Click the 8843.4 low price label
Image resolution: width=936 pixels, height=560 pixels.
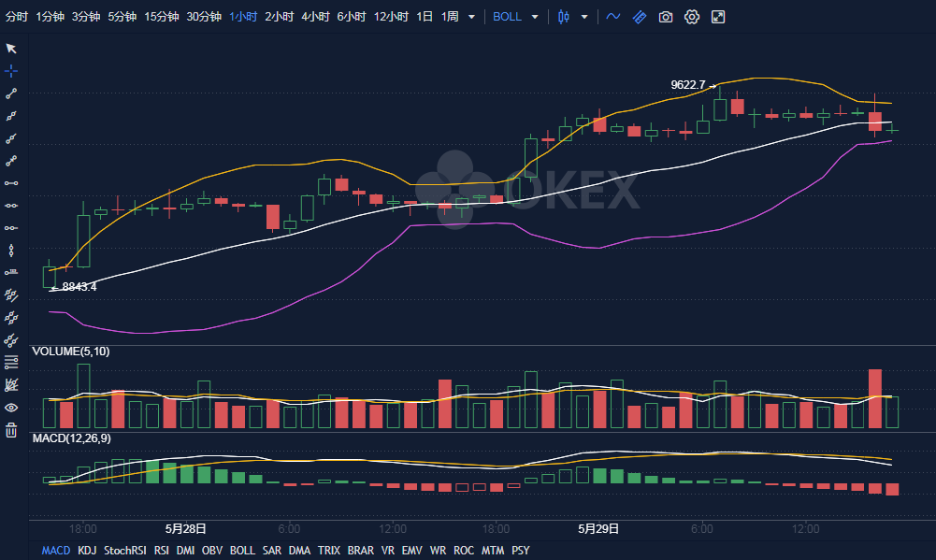coord(79,287)
